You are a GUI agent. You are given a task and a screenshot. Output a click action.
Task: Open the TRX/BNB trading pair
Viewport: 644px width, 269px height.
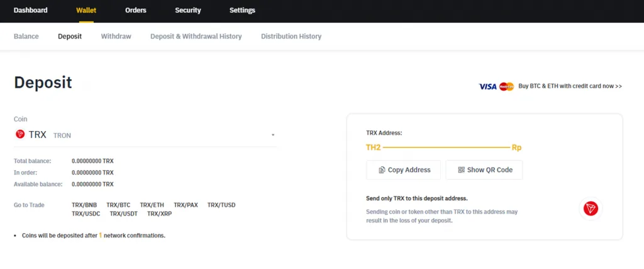point(84,205)
